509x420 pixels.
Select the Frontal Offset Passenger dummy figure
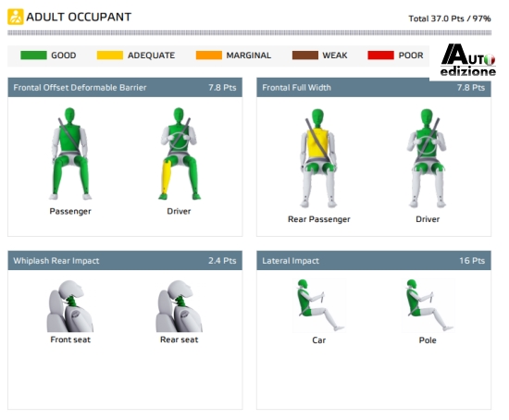pyautogui.click(x=70, y=154)
